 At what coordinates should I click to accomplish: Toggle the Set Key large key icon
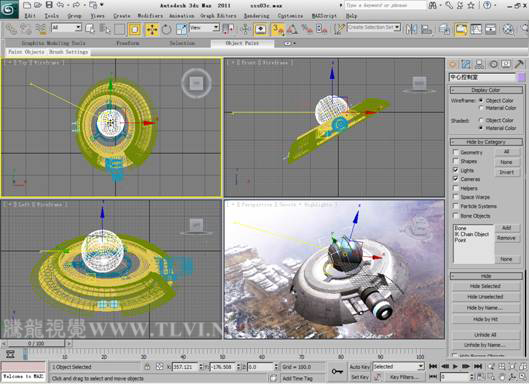337,371
